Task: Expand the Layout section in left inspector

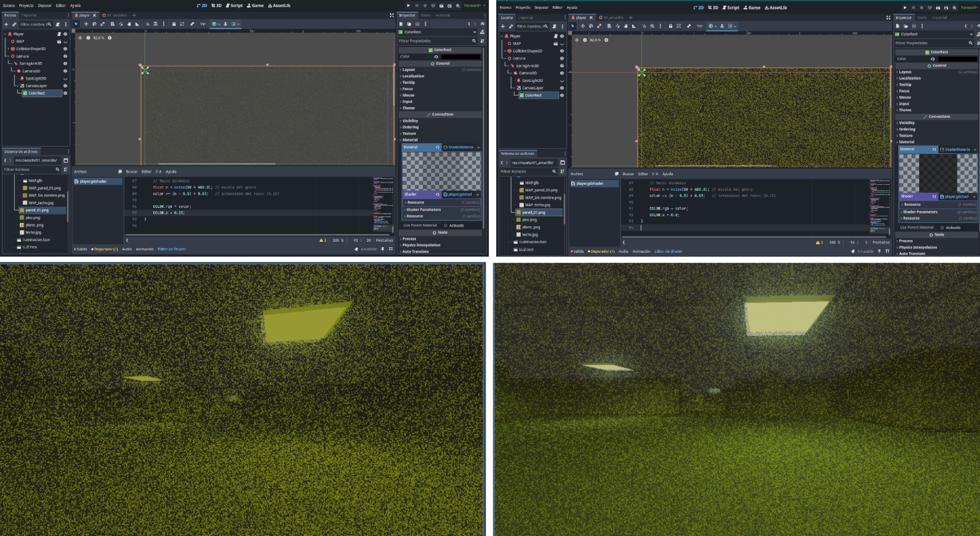Action: click(x=409, y=70)
